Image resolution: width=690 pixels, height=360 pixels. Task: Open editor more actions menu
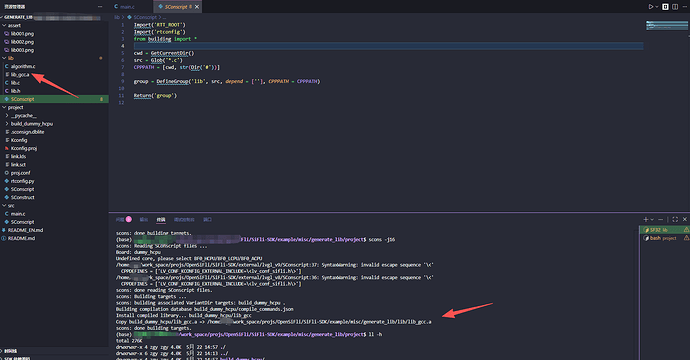pos(684,7)
